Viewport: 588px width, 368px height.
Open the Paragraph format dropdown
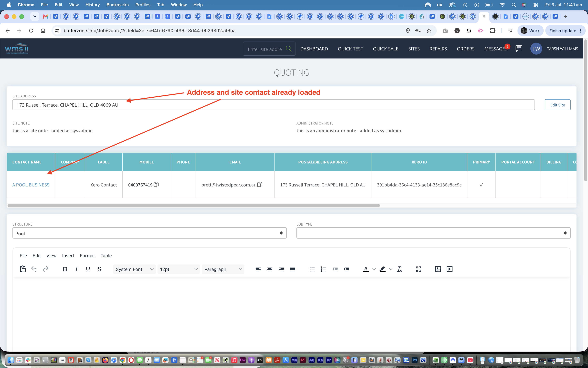click(x=223, y=269)
